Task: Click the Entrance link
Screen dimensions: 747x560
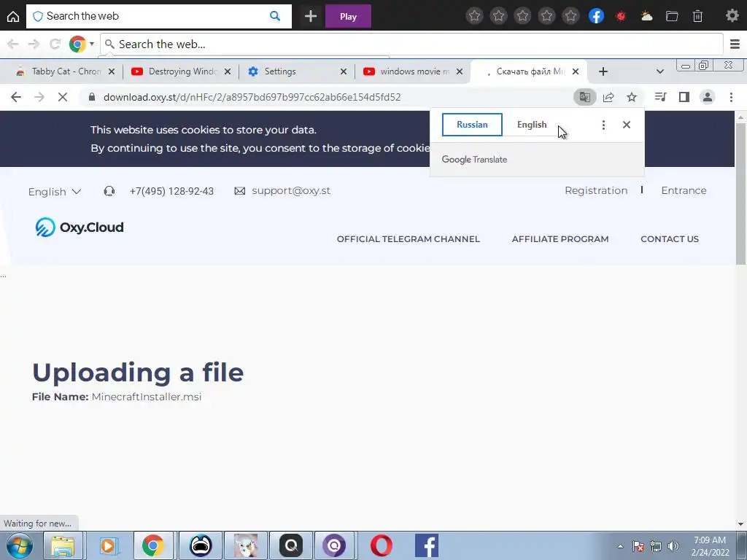Action: [x=684, y=190]
